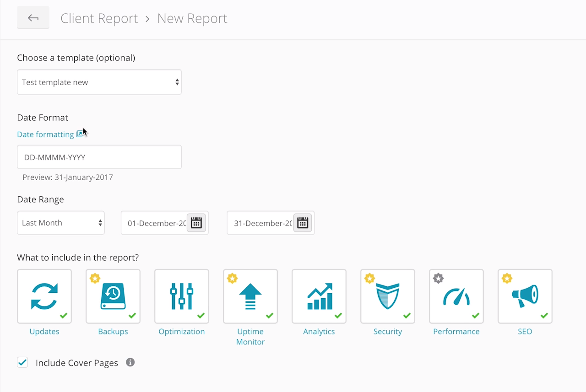The width and height of the screenshot is (586, 392).
Task: Toggle the Optimization sliders icon tile
Action: (x=182, y=296)
